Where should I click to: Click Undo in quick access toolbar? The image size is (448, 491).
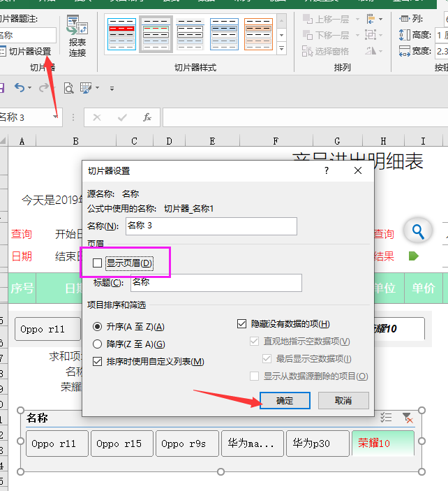pyautogui.click(x=20, y=88)
